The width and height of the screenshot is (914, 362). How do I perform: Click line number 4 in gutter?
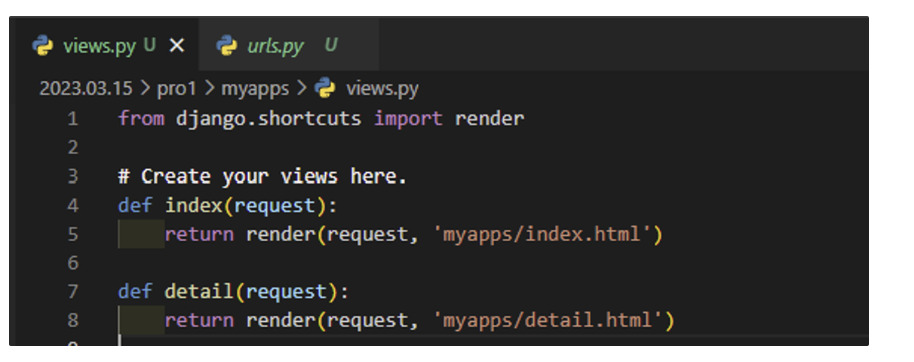click(73, 206)
